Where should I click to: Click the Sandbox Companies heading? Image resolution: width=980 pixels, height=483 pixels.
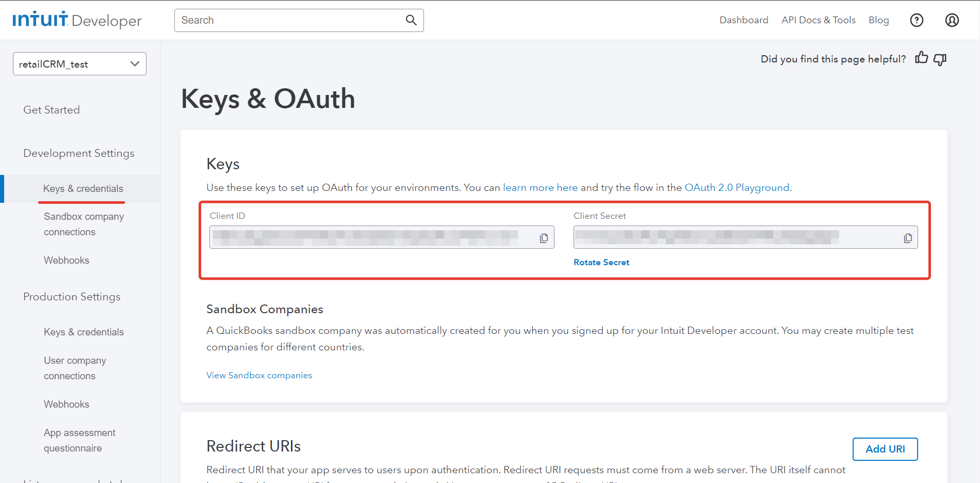(265, 309)
